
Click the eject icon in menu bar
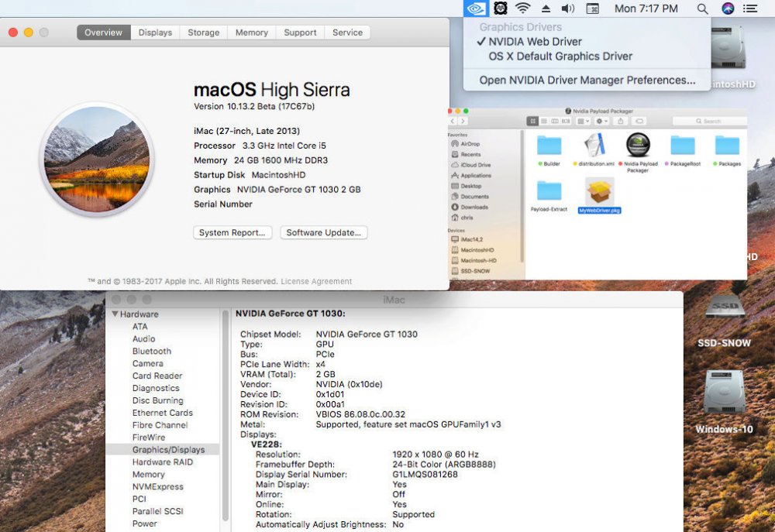tap(546, 9)
